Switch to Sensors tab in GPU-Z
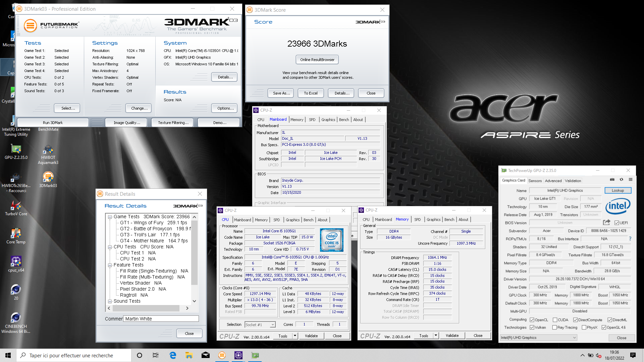644x362 pixels. pos(535,181)
